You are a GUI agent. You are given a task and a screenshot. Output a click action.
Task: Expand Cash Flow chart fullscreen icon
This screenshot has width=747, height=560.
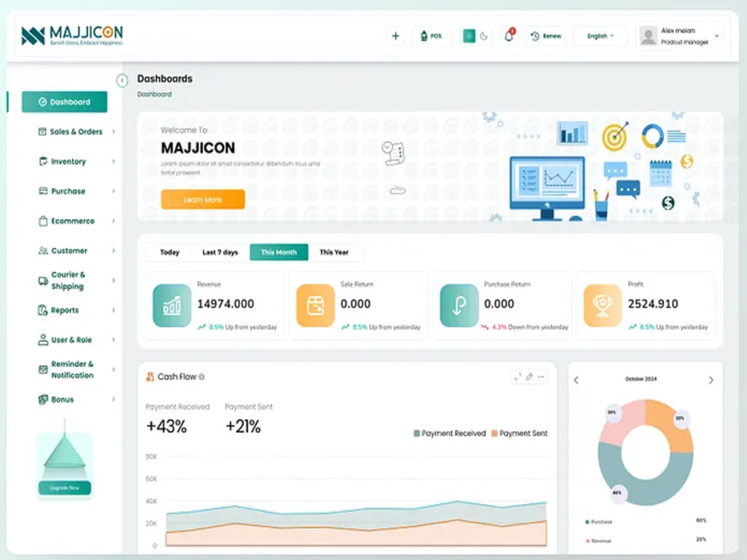point(518,377)
